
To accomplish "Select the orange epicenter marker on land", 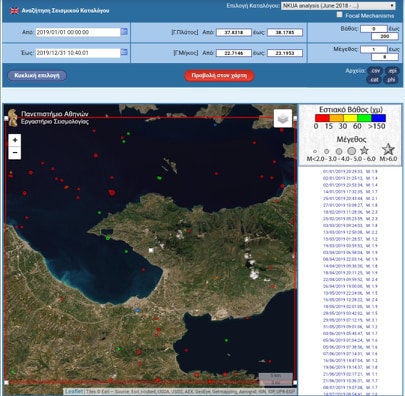I will tap(217, 277).
